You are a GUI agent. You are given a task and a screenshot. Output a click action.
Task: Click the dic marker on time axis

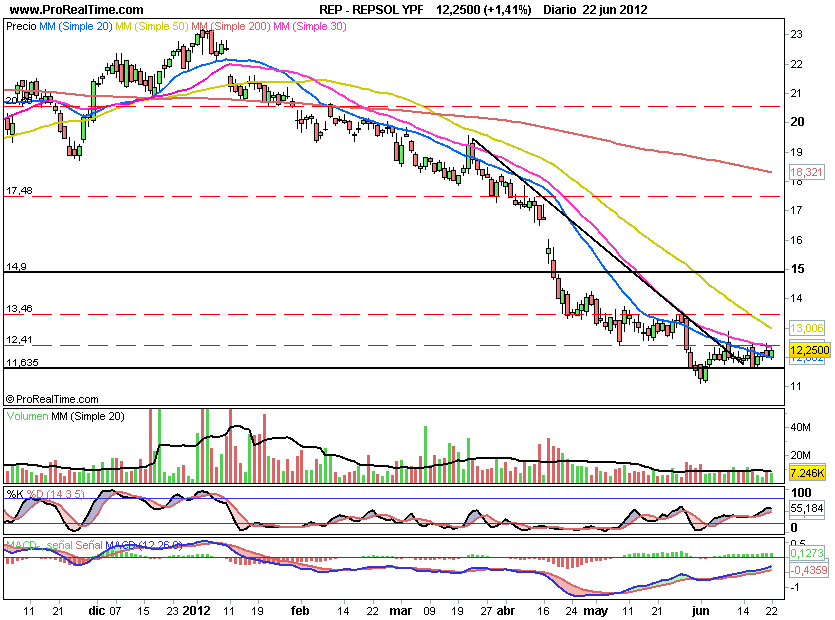pos(97,610)
